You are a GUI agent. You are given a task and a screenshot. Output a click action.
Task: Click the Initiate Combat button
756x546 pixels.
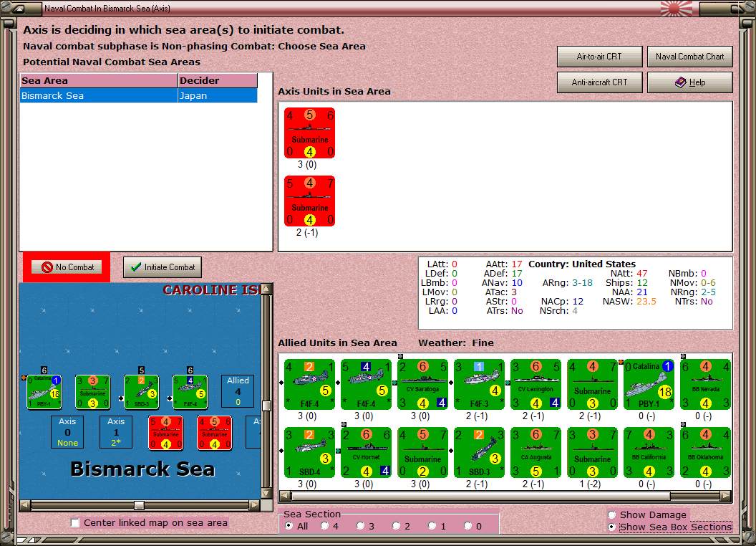[x=162, y=267]
